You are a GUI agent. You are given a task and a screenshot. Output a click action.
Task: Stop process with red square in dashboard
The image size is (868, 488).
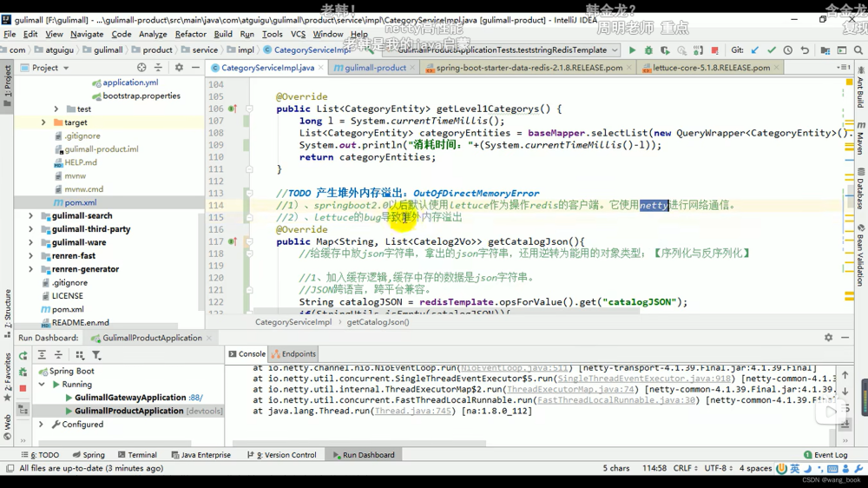coord(23,388)
